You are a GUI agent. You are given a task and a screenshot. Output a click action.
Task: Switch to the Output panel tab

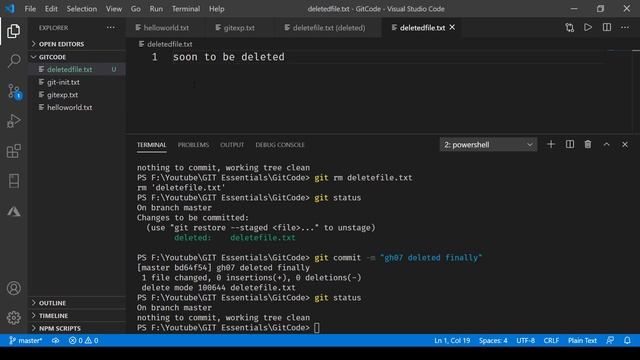point(232,145)
